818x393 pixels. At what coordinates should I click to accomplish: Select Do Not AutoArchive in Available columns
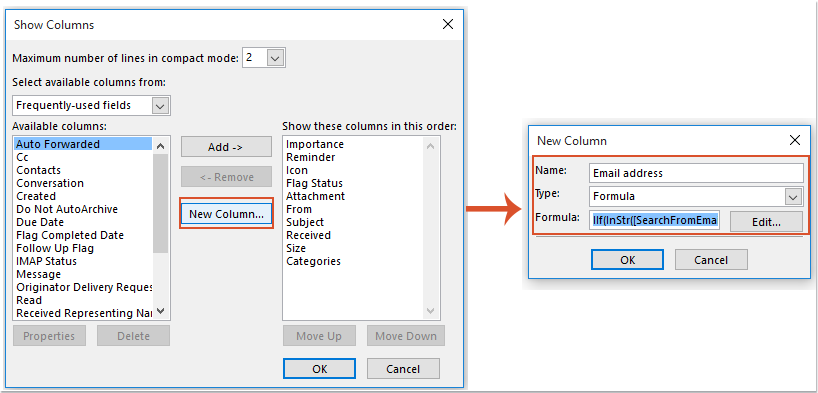pyautogui.click(x=83, y=209)
